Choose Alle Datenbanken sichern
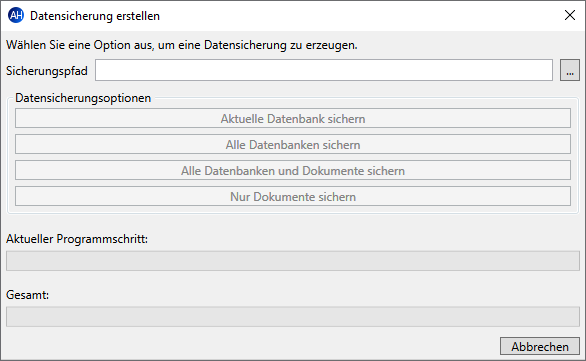The image size is (586, 361). click(x=293, y=144)
